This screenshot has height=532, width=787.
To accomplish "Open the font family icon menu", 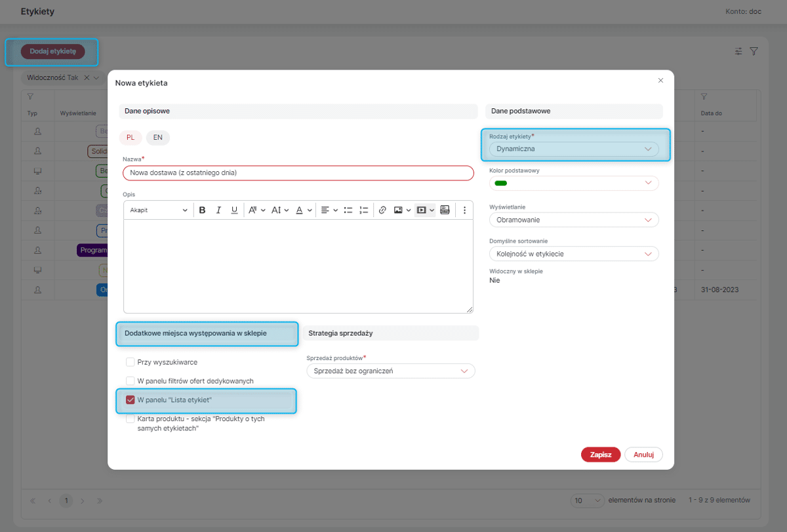I will click(x=256, y=210).
